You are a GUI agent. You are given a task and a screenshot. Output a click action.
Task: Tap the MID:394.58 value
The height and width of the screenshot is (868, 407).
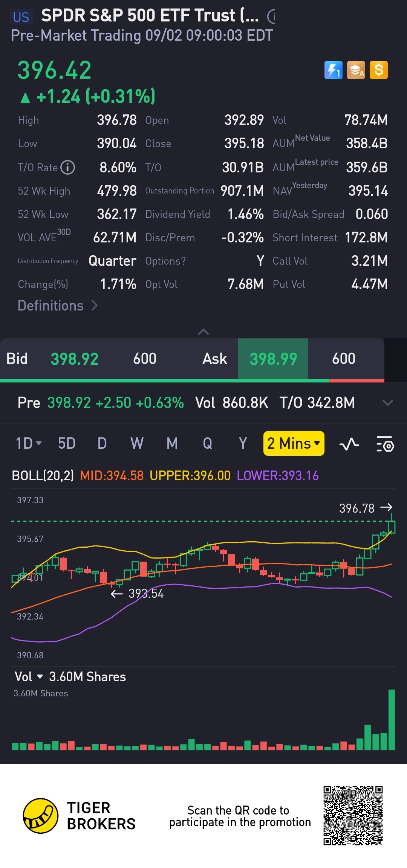[x=112, y=476]
